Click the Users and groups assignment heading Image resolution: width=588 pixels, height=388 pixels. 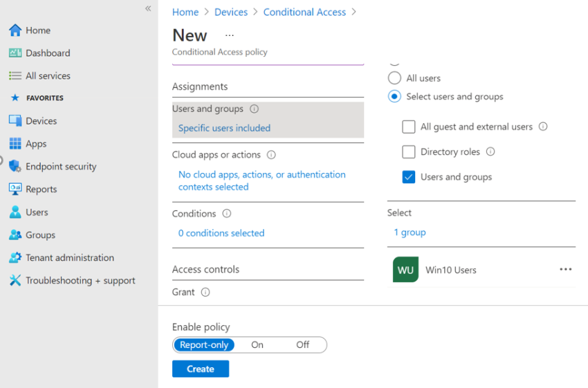(x=208, y=109)
